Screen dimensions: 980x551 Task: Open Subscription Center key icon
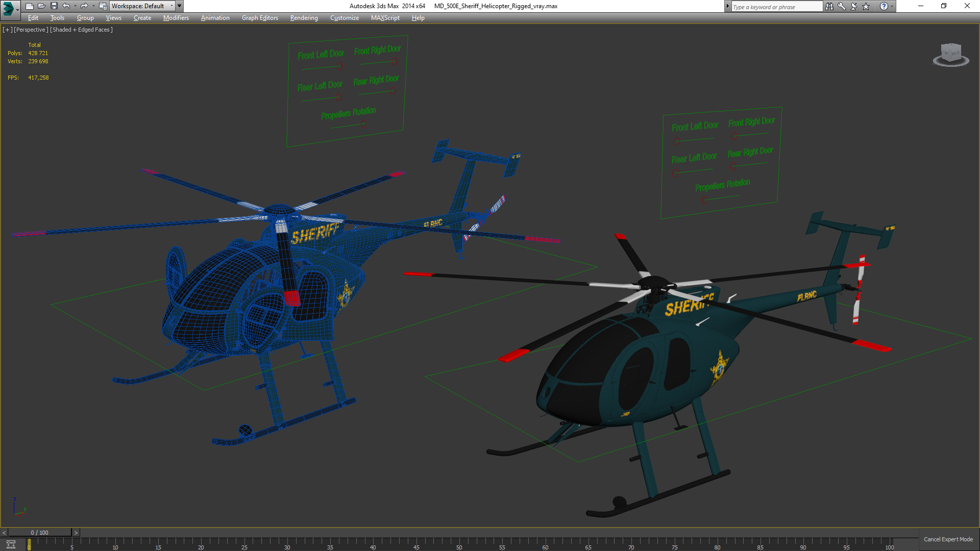coord(842,6)
